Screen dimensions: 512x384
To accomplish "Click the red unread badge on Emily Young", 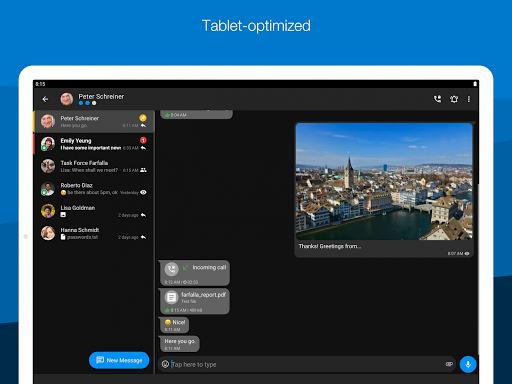I will click(x=143, y=140).
